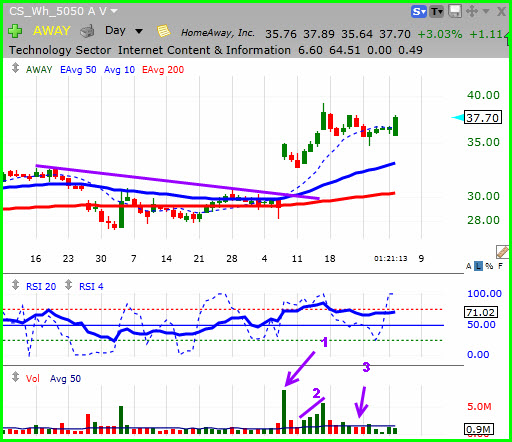Click the four-arrow move icon
This screenshot has height=442, width=512.
pyautogui.click(x=472, y=12)
